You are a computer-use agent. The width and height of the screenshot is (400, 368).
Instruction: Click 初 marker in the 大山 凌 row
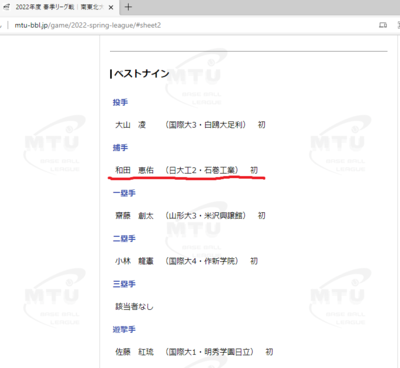262,125
